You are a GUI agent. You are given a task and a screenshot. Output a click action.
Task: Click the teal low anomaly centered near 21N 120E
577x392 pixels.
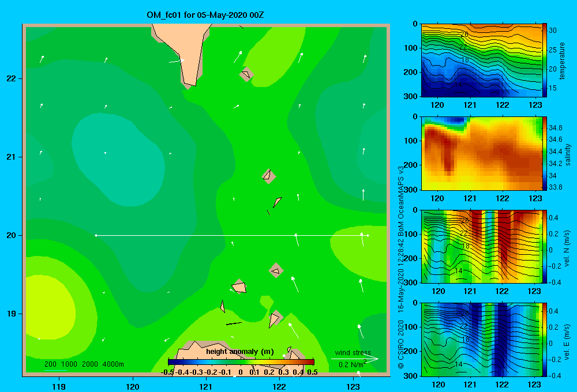[x=118, y=159]
